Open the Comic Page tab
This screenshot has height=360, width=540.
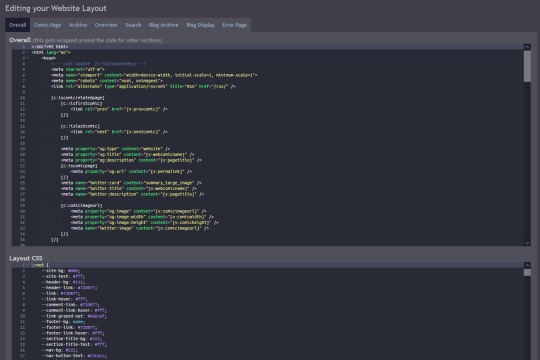click(47, 25)
